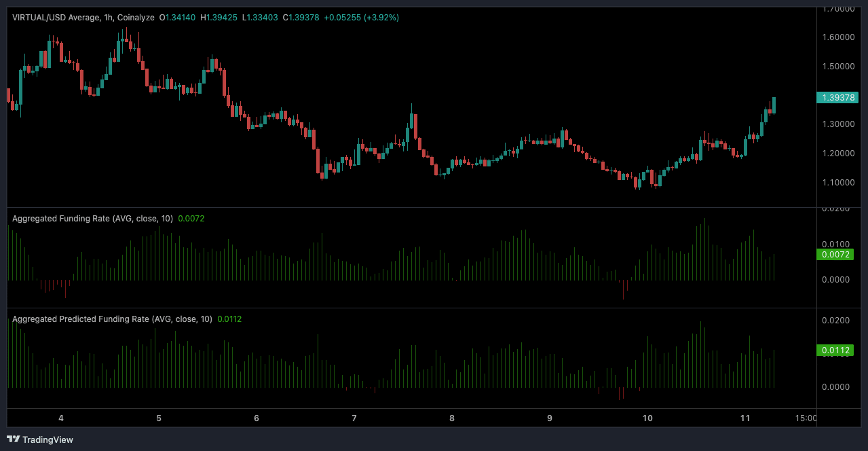Click the green 0.0072 funding rate axis label
Image resolution: width=868 pixels, height=451 pixels.
[x=835, y=255]
